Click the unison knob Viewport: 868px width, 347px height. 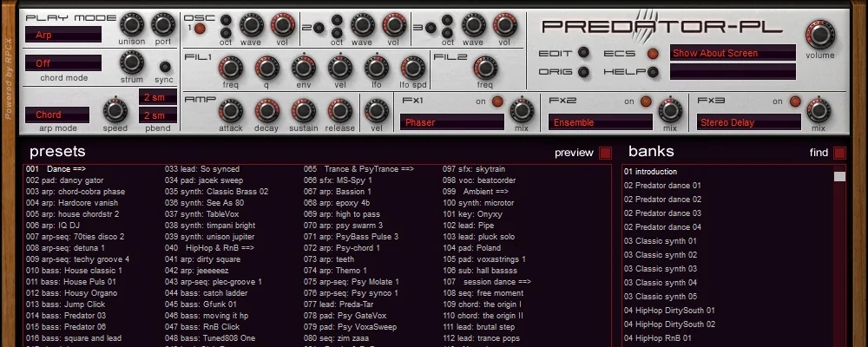coord(132,24)
